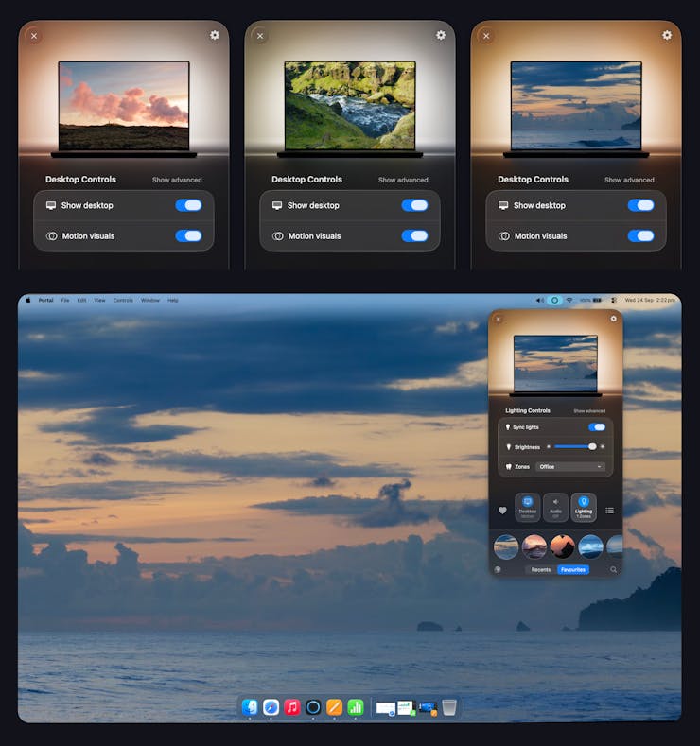Click the heart favourite icon
This screenshot has width=700, height=746.
tap(502, 511)
